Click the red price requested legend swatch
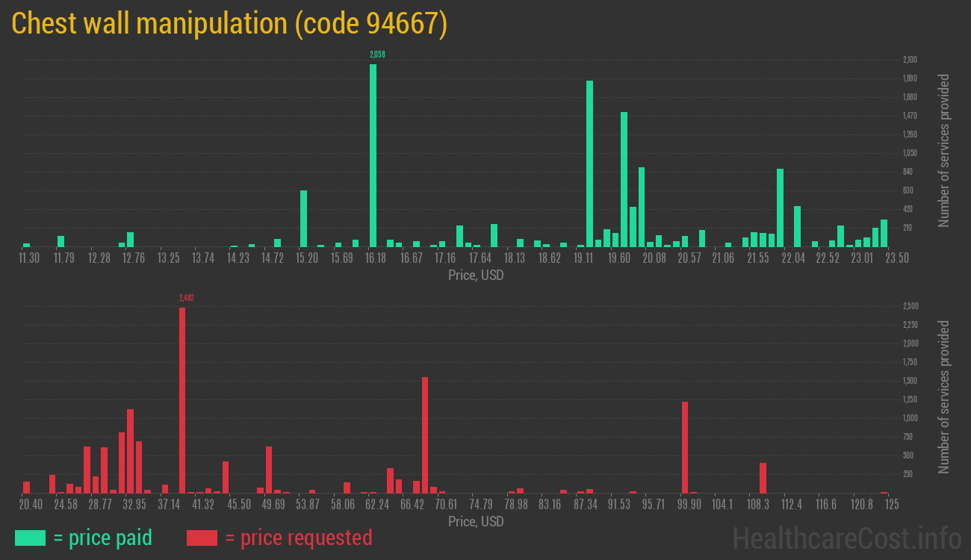This screenshot has width=971, height=560. 202,538
